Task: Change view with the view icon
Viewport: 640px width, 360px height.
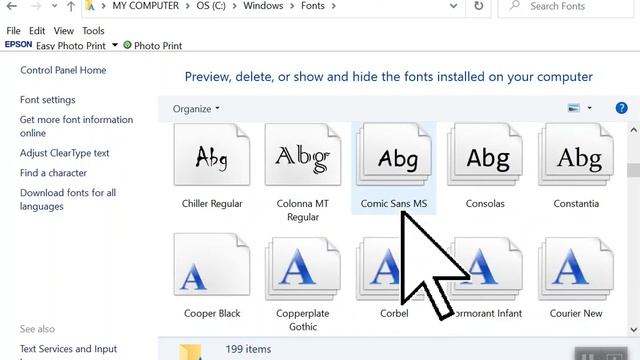Action: click(x=574, y=108)
